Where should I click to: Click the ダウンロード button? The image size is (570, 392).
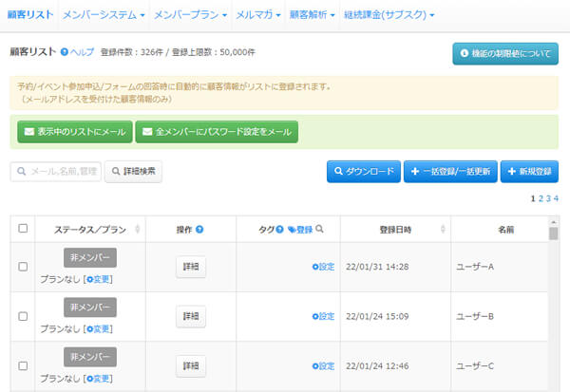[x=363, y=172]
